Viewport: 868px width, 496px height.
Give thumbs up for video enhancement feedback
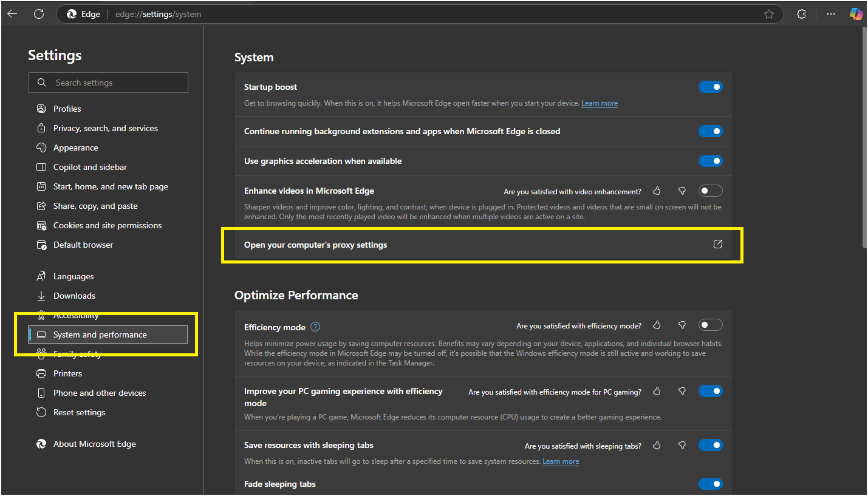pyautogui.click(x=657, y=190)
